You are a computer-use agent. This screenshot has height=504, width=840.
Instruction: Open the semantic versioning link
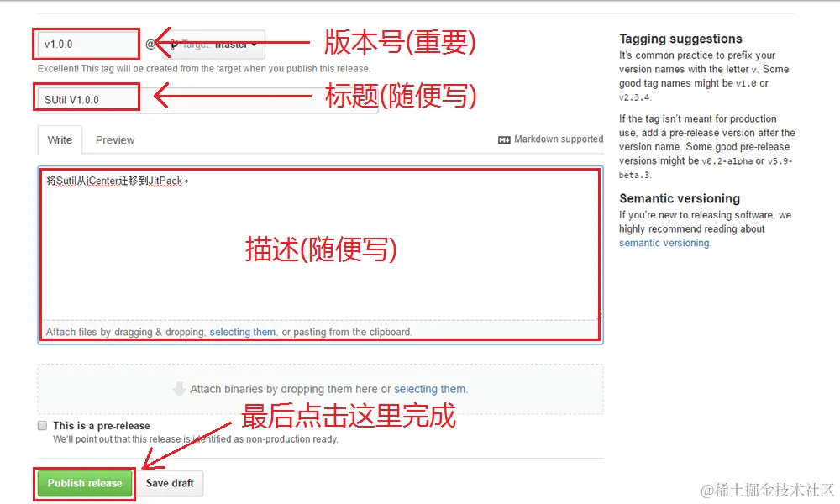(664, 243)
